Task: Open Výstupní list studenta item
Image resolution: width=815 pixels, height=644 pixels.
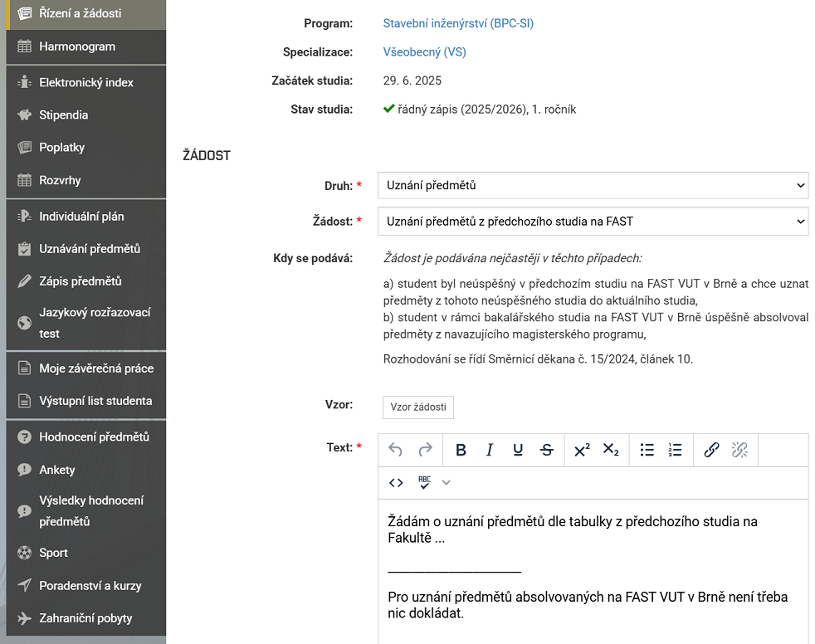Action: [86, 402]
